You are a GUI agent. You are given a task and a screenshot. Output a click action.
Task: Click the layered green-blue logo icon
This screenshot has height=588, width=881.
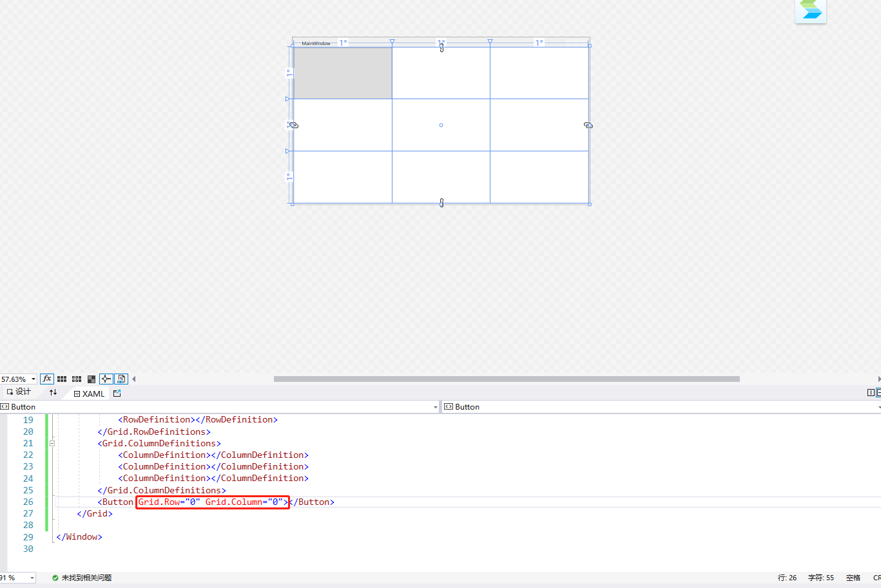pos(811,10)
